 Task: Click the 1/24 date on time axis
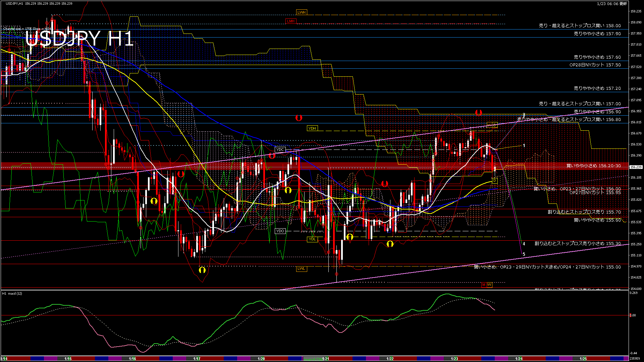519,359
